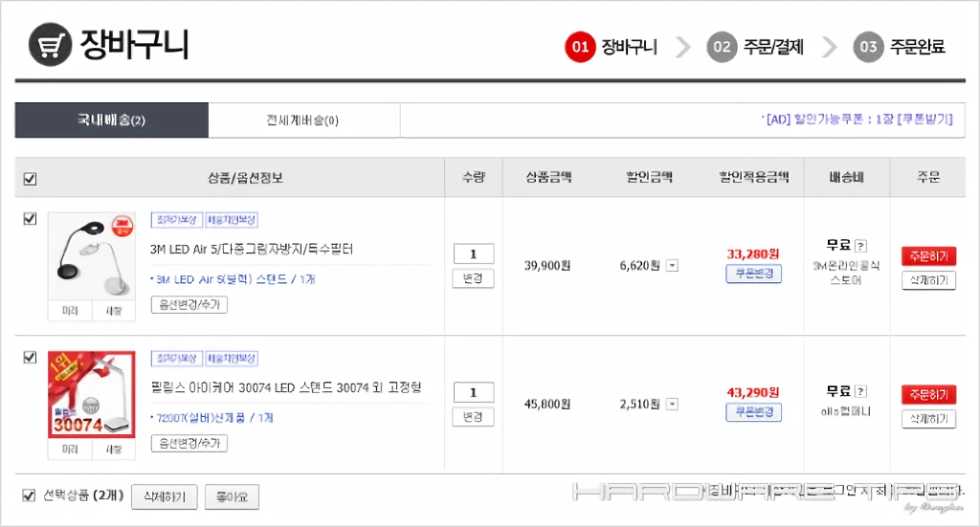Open the 3M LED lamp product thumbnail
Screen dimensions: 980x527
tap(92, 256)
